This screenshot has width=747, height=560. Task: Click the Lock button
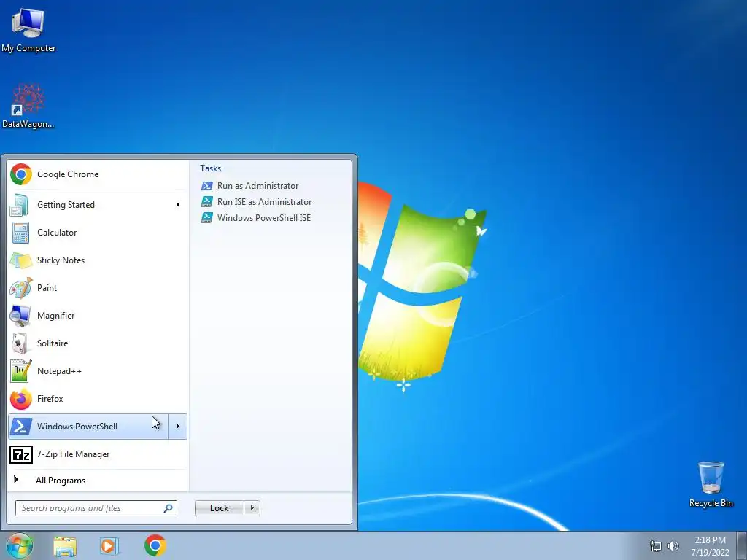[x=220, y=508]
